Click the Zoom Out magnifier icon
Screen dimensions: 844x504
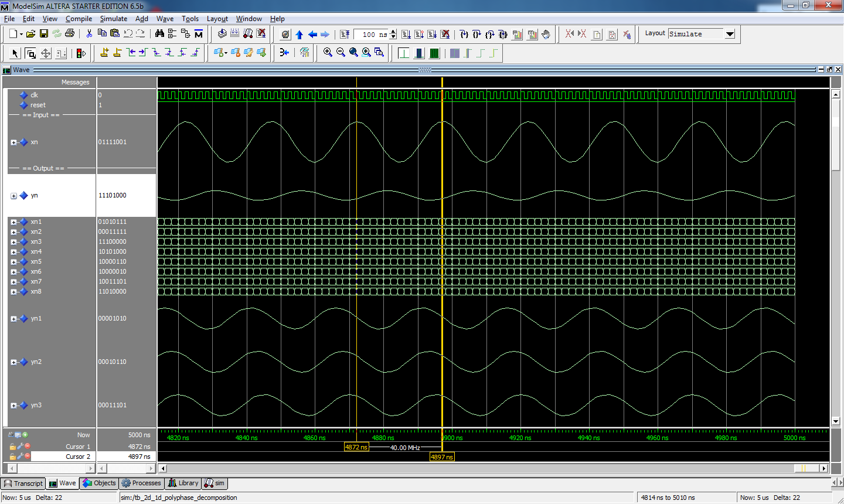click(341, 53)
